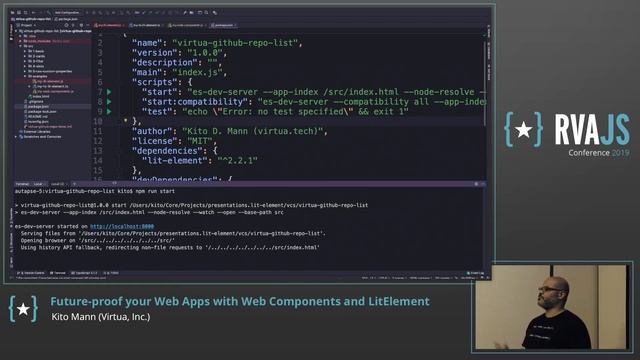Screen dimensions: 640x360
Task: Click virtua-github-repo-list breadcrumb
Action: [x=31, y=19]
